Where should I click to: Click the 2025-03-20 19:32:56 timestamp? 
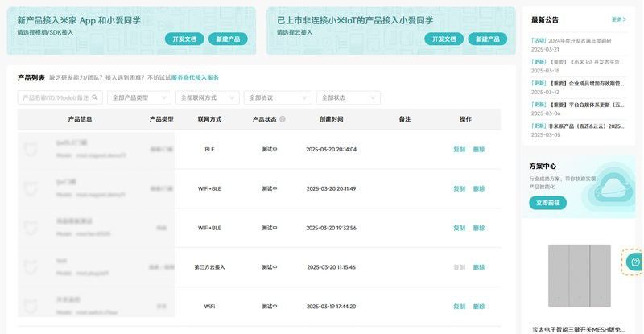coord(331,228)
